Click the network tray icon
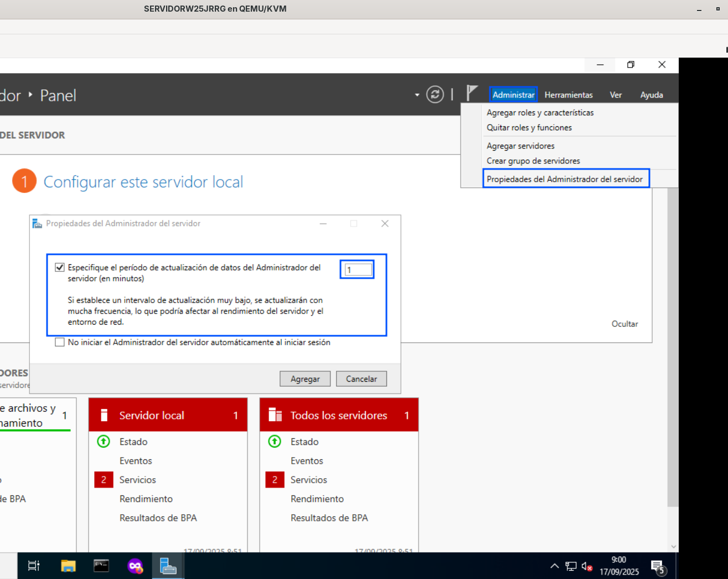Screen dimensions: 728x579 tap(571, 566)
